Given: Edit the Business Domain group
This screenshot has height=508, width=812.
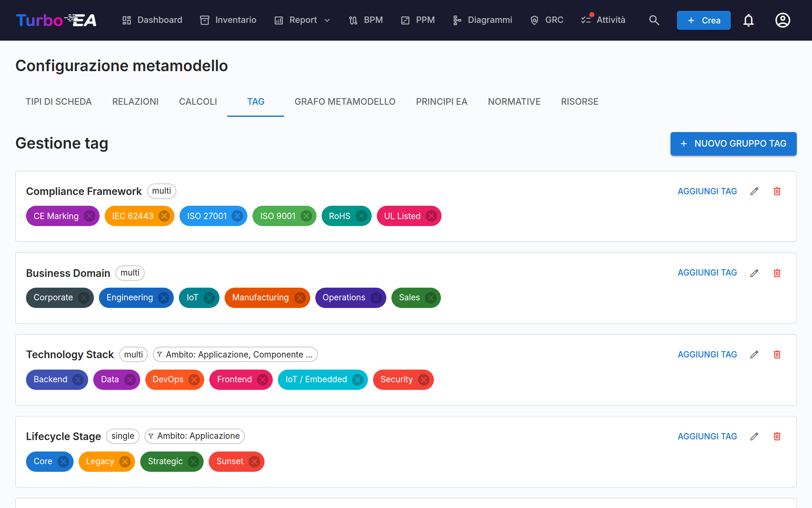Looking at the screenshot, I should tap(754, 273).
